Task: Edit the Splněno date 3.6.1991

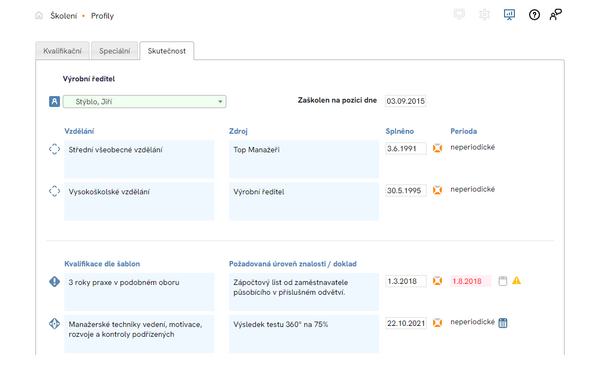Action: point(406,148)
